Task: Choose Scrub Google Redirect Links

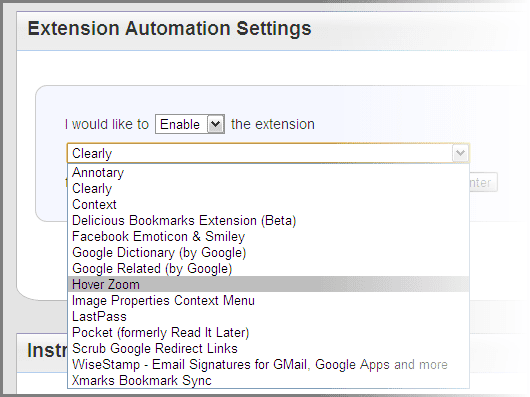Action: point(268,349)
